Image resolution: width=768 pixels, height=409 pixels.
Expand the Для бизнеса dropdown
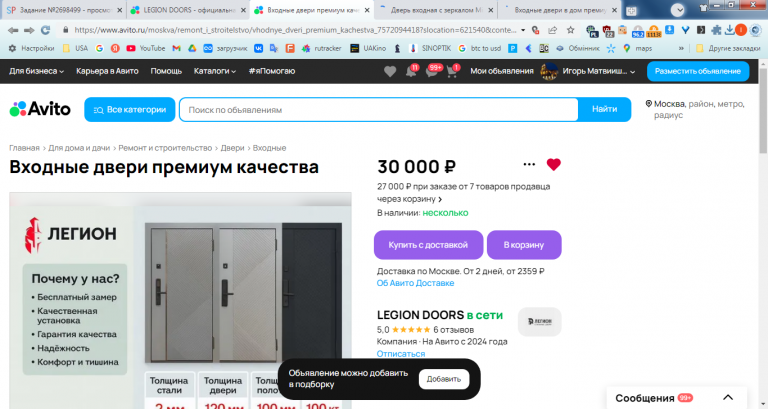(36, 71)
